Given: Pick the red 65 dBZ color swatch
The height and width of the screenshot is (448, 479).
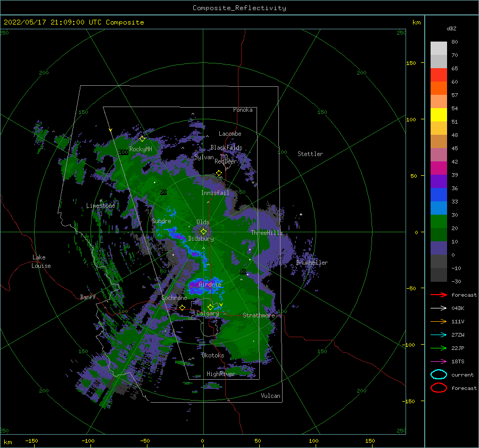Looking at the screenshot, I should [439, 75].
